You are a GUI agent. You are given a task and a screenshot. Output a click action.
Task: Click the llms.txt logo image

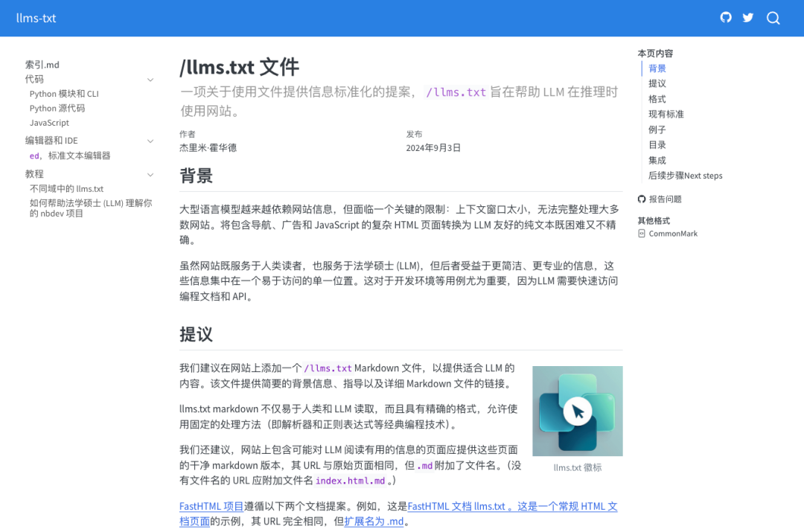tap(578, 411)
